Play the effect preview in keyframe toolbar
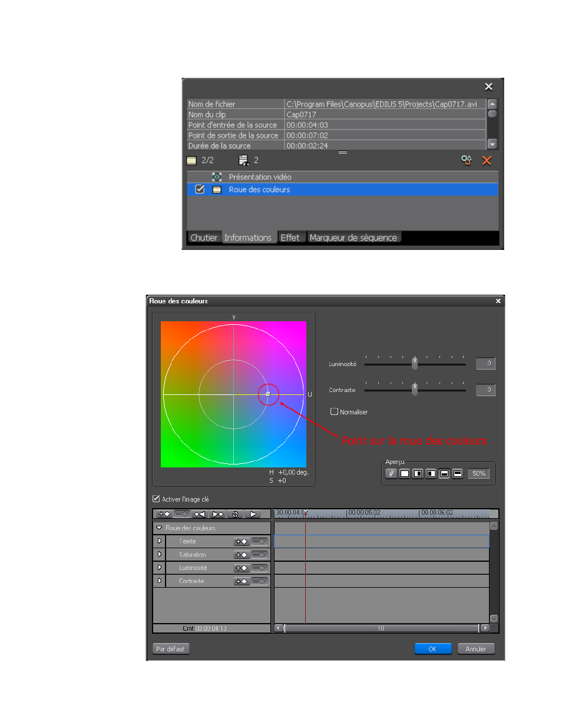This screenshot has height=728, width=562. (x=252, y=514)
